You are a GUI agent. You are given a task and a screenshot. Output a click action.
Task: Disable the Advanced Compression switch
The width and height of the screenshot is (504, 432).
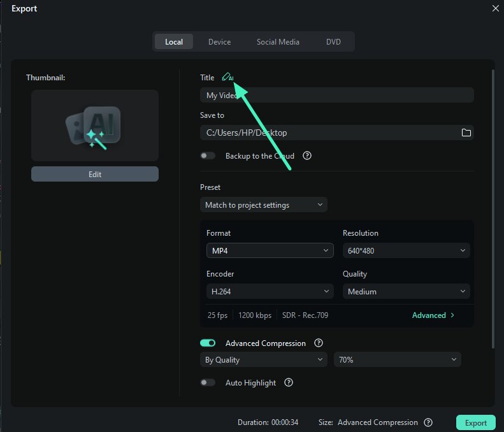[208, 343]
